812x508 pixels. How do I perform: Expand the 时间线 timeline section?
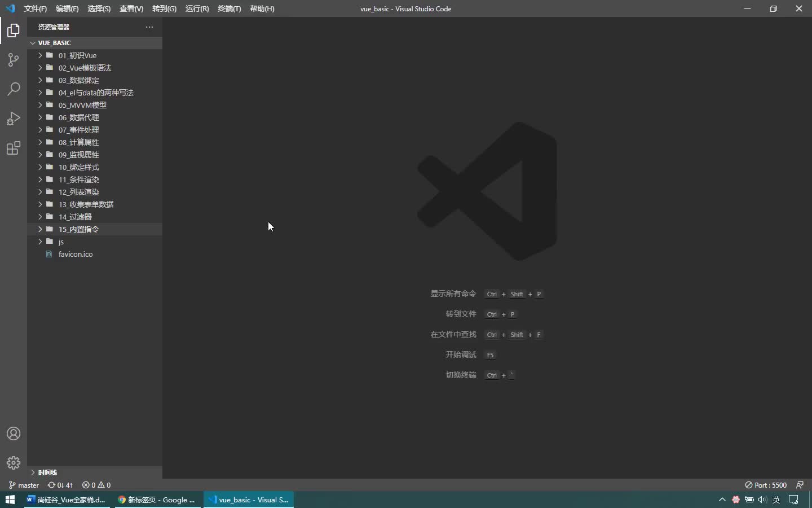95,472
